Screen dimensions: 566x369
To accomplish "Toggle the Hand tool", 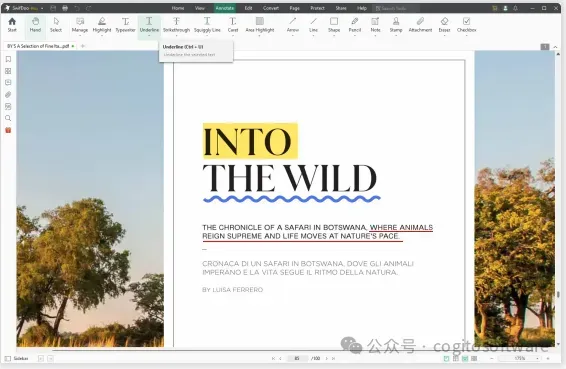I will 35,25.
